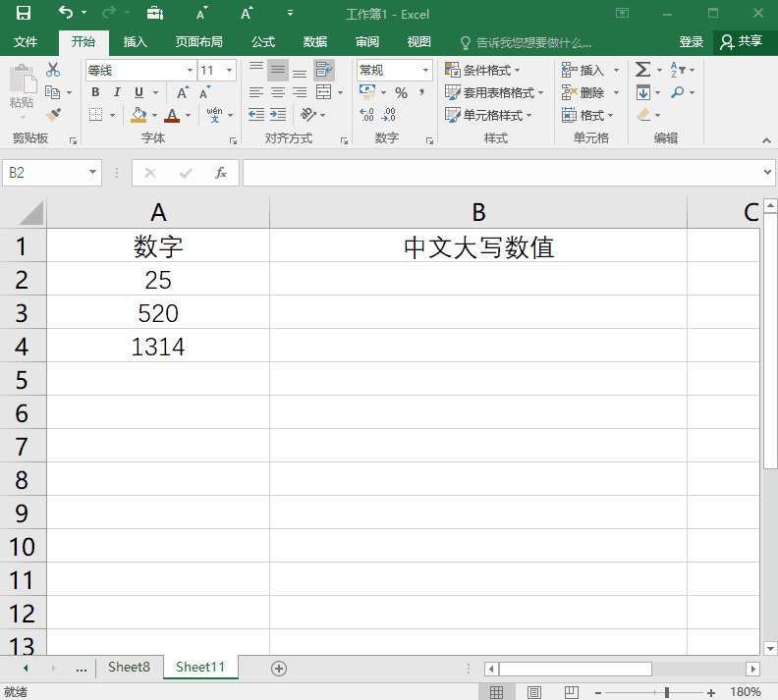Viewport: 778px width, 700px height.
Task: Decrease font size in ribbon font group
Action: (205, 92)
